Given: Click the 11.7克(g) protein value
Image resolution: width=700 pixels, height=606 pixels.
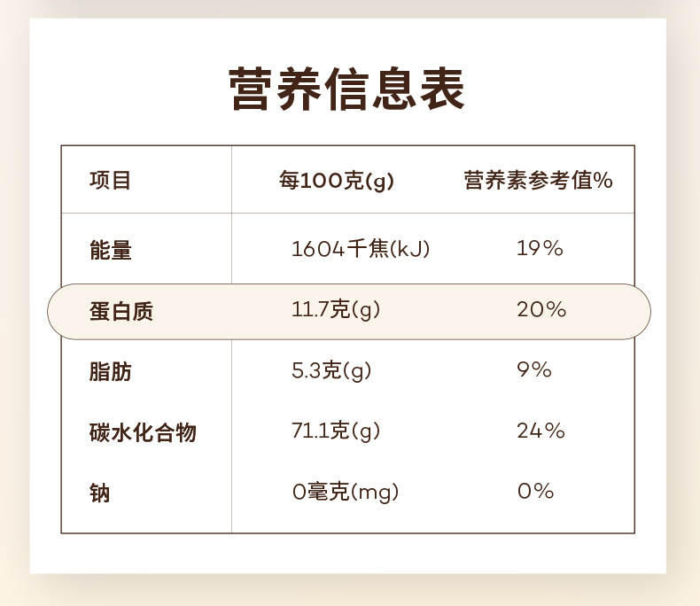Looking at the screenshot, I should pyautogui.click(x=336, y=310).
